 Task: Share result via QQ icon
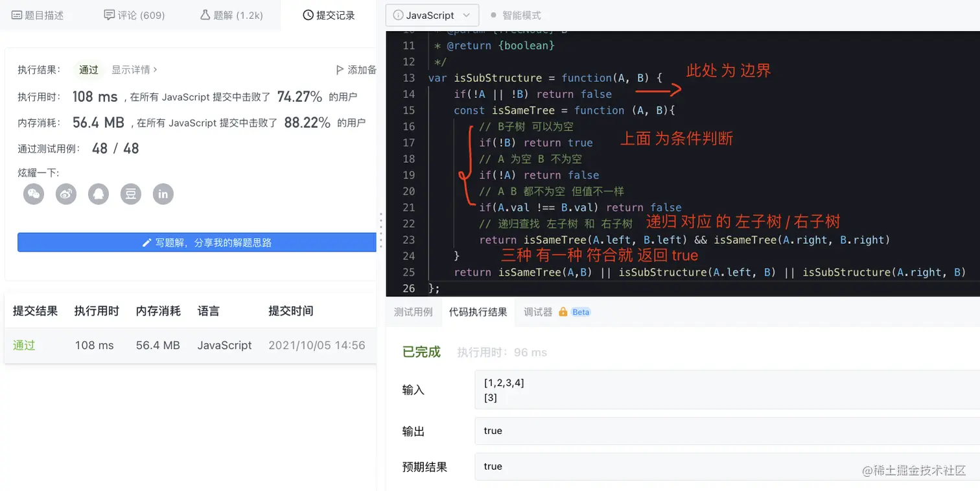coord(99,194)
